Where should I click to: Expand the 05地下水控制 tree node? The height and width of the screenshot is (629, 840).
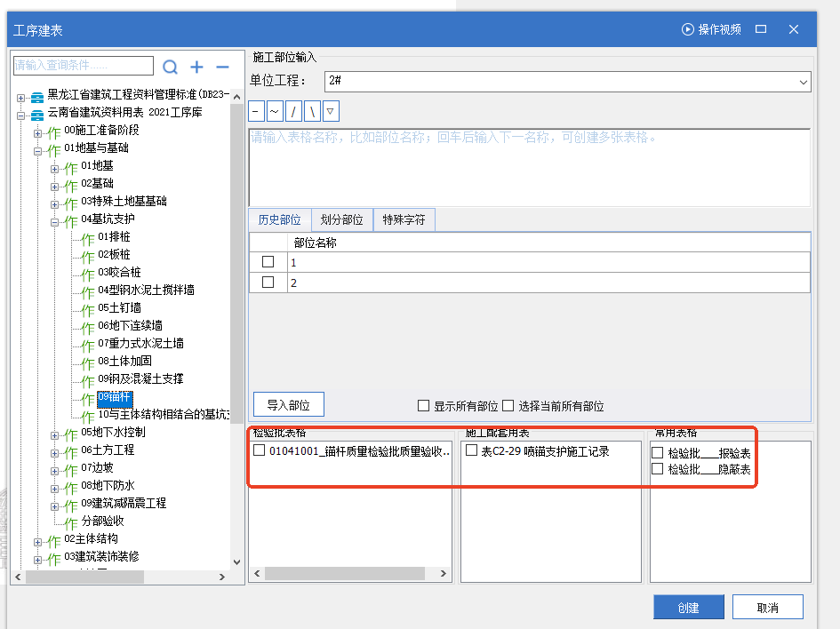click(x=55, y=434)
